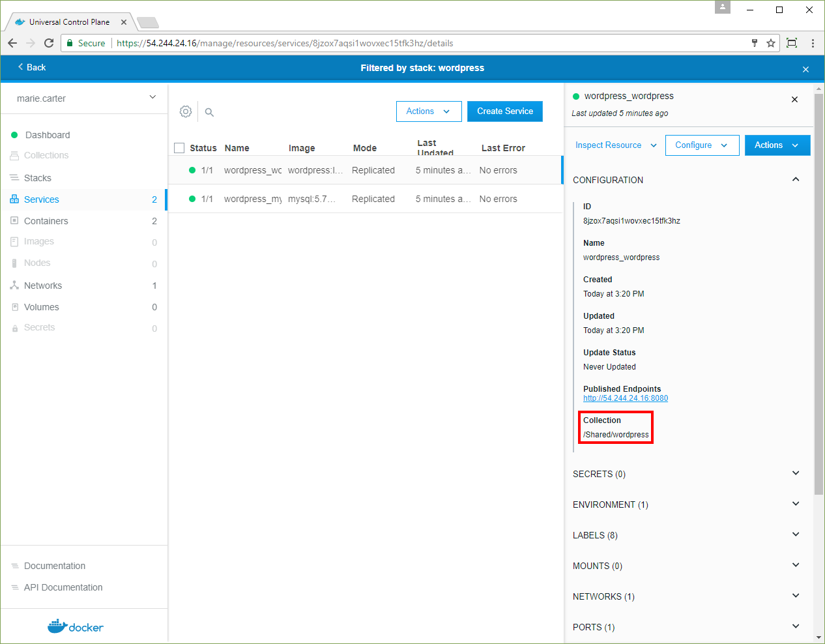Toggle the select-all services checkbox

(x=179, y=148)
